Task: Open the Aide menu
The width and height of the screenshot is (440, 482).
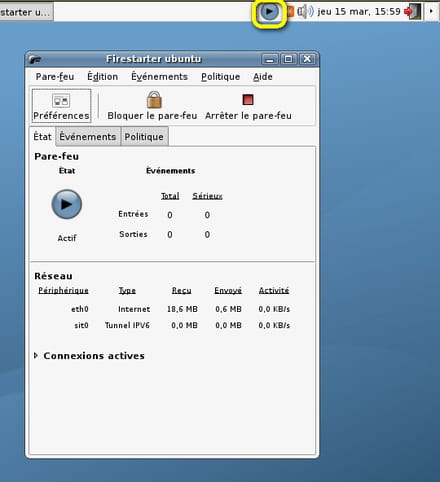Action: click(x=263, y=77)
